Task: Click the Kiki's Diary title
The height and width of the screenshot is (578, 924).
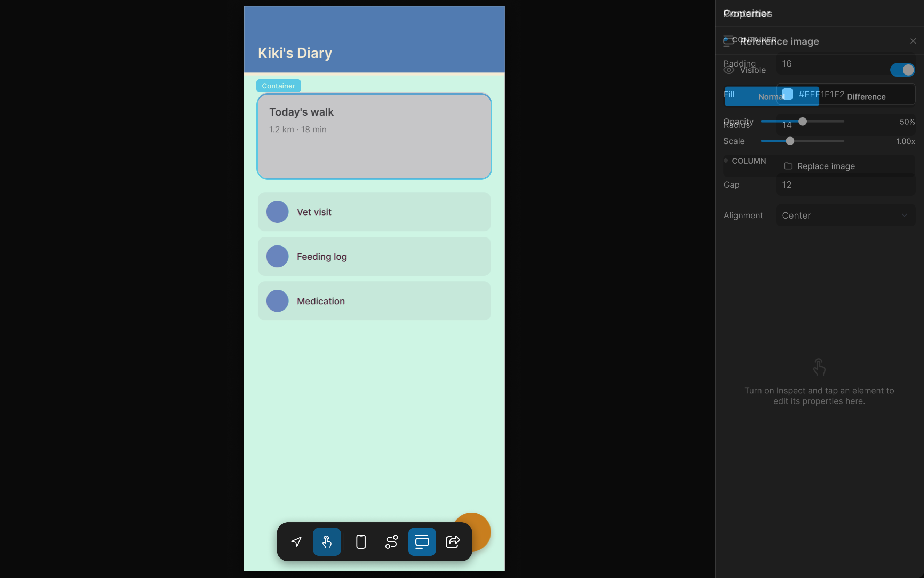Action: point(295,53)
